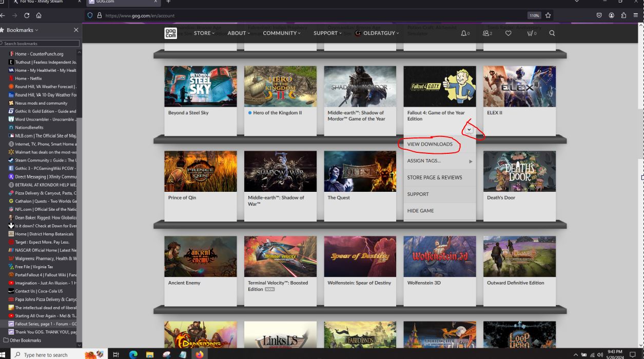This screenshot has width=644, height=359.
Task: Open the SUPPORT dropdown in the navbar
Action: [327, 33]
